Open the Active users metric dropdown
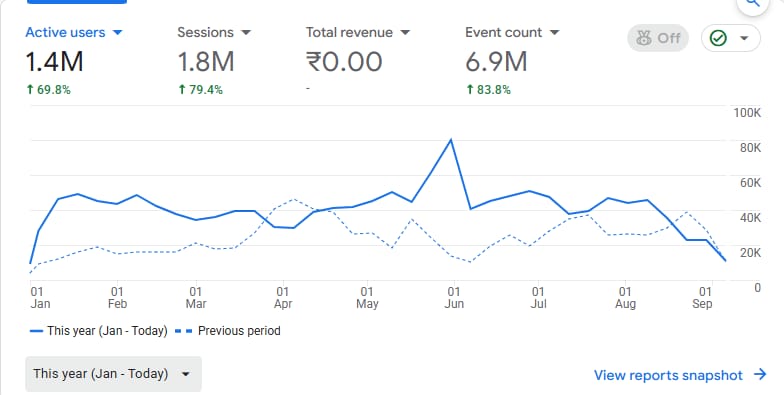This screenshot has height=395, width=784. click(74, 32)
